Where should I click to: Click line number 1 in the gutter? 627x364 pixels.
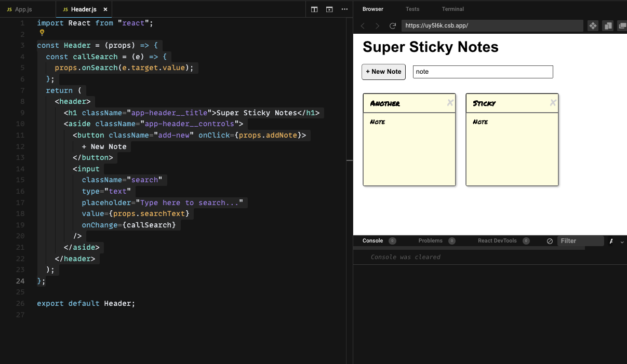22,23
